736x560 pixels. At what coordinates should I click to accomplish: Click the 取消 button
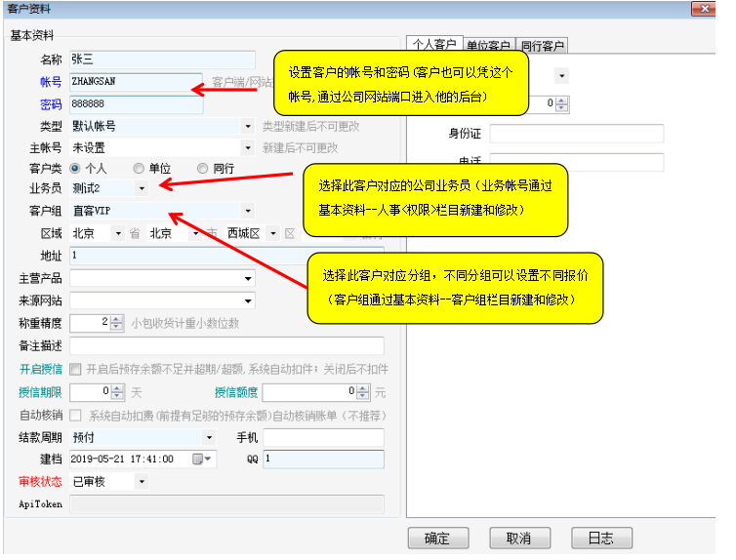click(518, 539)
